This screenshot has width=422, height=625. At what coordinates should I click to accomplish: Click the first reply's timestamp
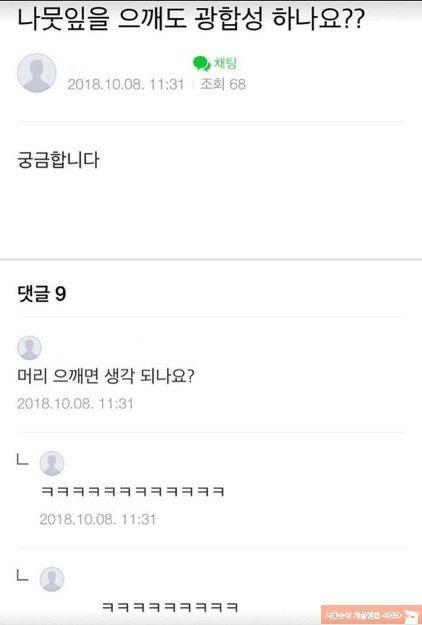pyautogui.click(x=98, y=519)
